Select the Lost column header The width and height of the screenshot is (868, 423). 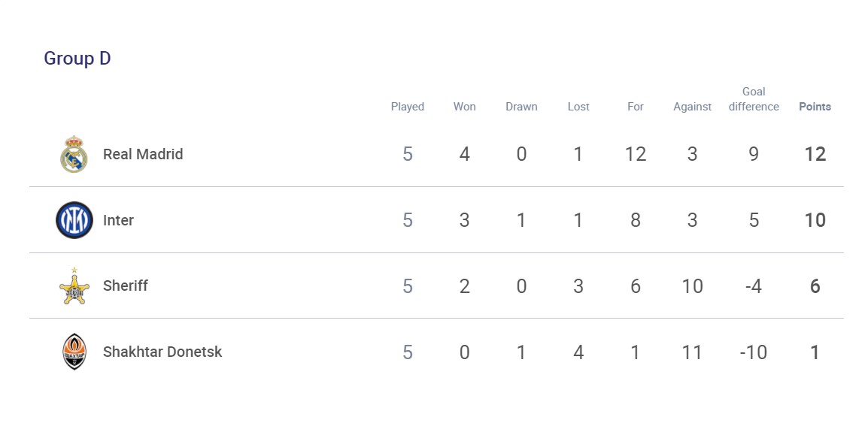(578, 107)
